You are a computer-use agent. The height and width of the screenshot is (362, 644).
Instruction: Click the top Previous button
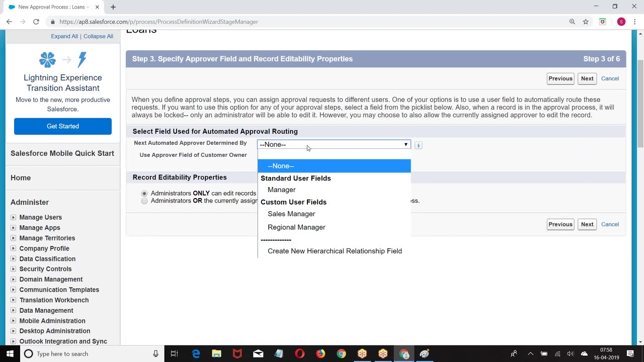tap(560, 78)
